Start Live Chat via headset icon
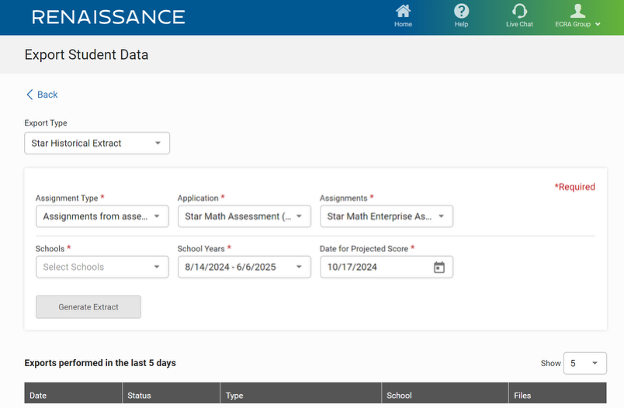Image resolution: width=624 pixels, height=408 pixels. (519, 12)
